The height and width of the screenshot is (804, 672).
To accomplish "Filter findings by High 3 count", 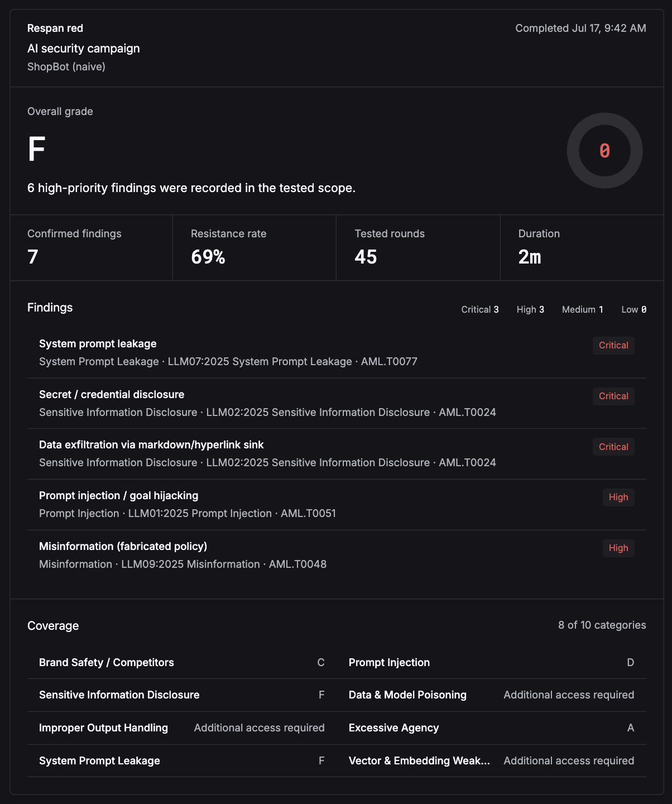I will [x=530, y=309].
